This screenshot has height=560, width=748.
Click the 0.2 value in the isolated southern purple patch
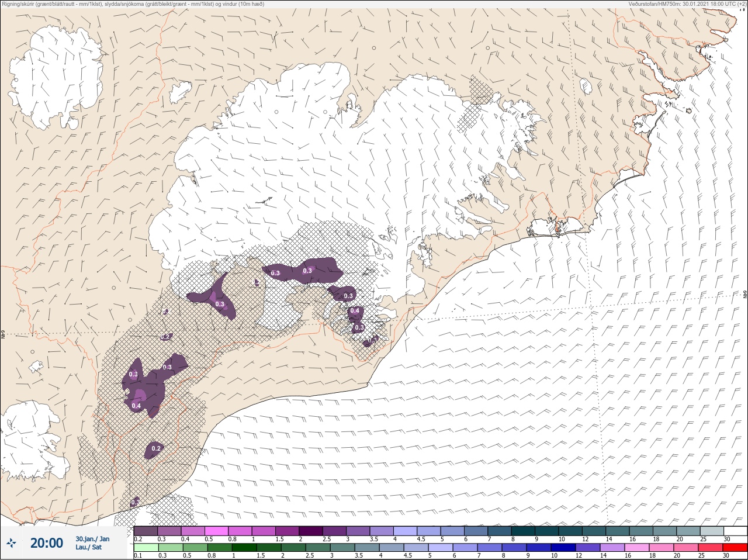pyautogui.click(x=155, y=448)
